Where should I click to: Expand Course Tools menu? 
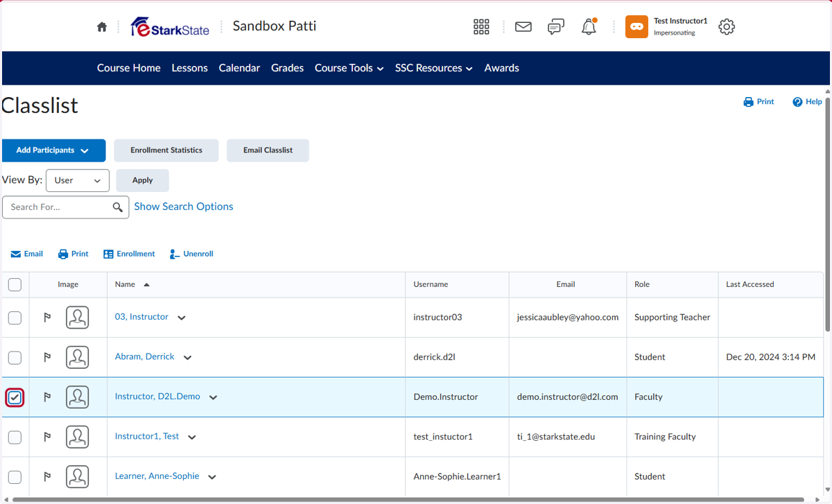click(x=349, y=68)
